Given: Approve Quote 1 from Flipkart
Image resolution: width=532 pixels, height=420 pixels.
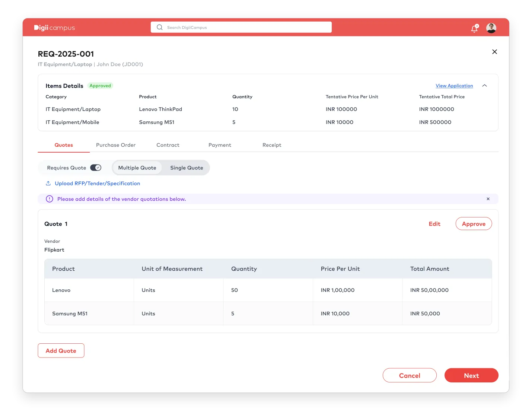Looking at the screenshot, I should [x=474, y=224].
